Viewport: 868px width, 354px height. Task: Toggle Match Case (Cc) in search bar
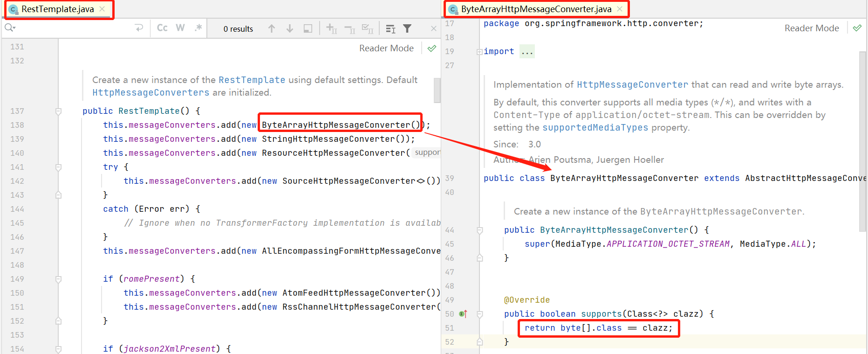click(162, 28)
